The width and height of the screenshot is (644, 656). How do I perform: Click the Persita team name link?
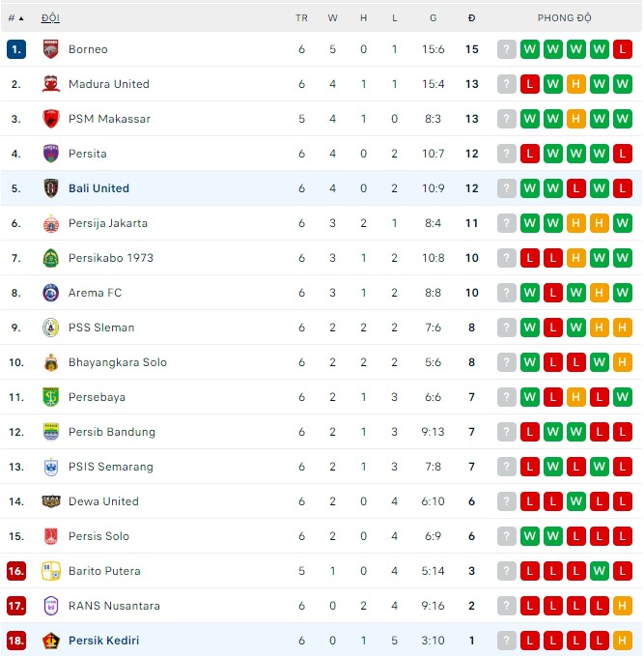pos(87,154)
